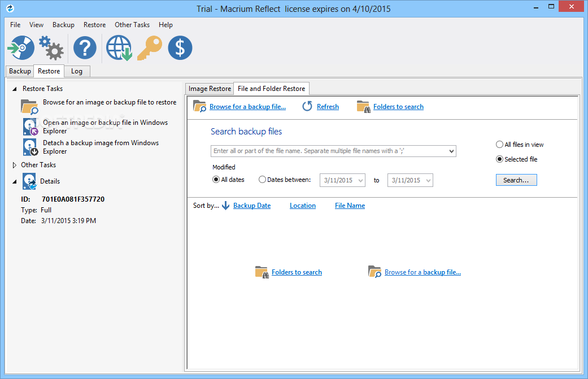Open the File menu
This screenshot has width=588, height=379.
(x=15, y=25)
